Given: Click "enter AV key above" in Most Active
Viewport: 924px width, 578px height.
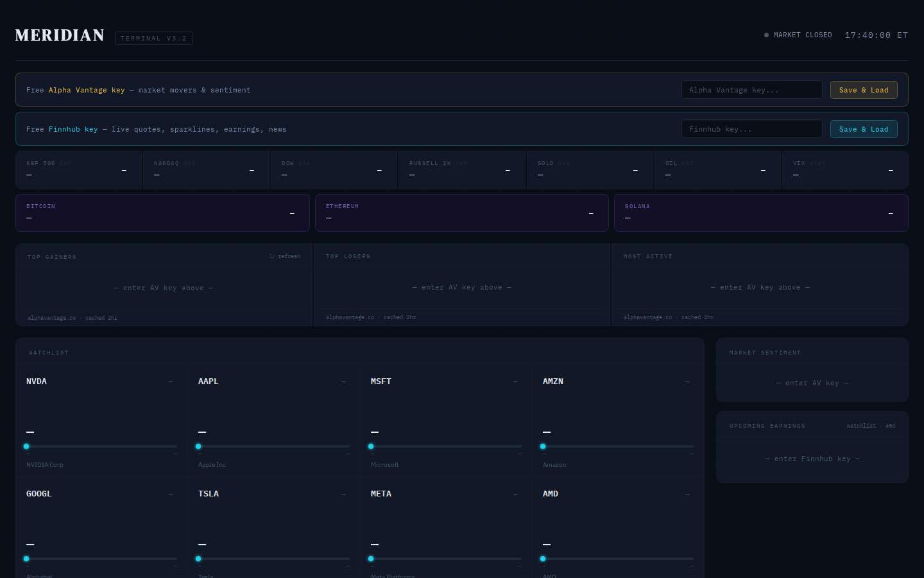Looking at the screenshot, I should point(760,288).
